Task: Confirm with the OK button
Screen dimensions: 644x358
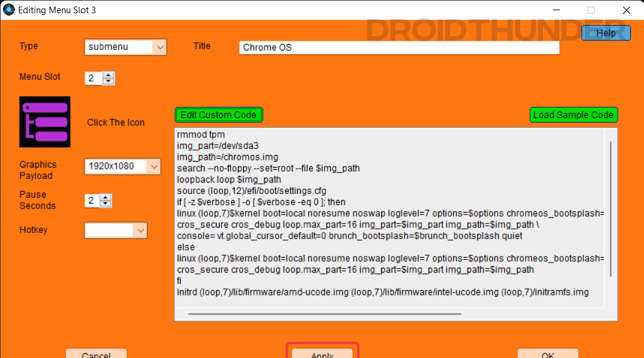Action: [x=548, y=354]
